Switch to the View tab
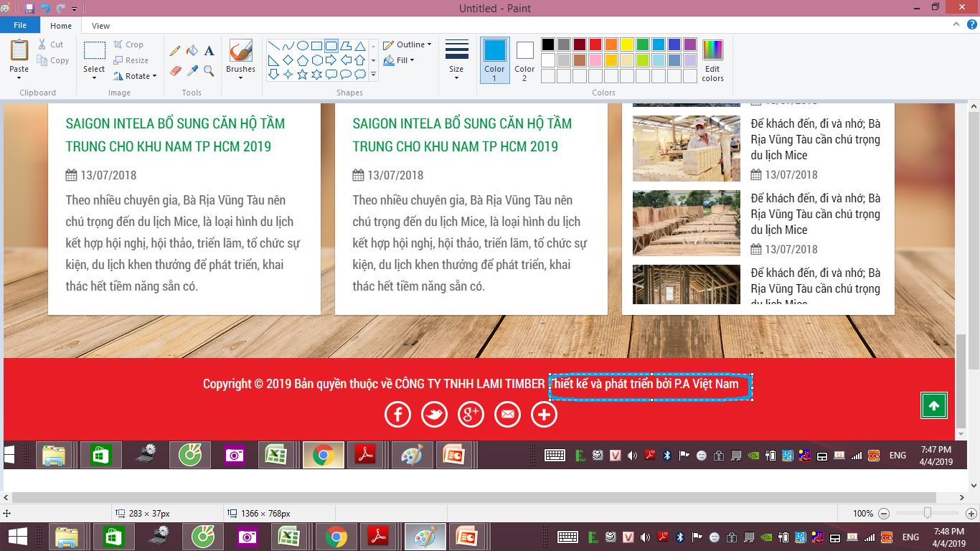The height and width of the screenshot is (551, 980). 101,26
